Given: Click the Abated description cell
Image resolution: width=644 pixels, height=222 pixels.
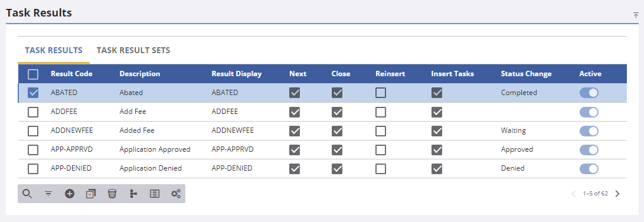Looking at the screenshot, I should click(131, 93).
